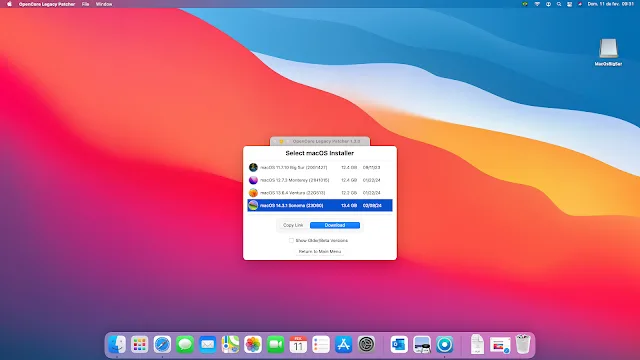Enable Show Older/Beta Versions checkbox
Screen dimensions: 640x360
click(291, 241)
